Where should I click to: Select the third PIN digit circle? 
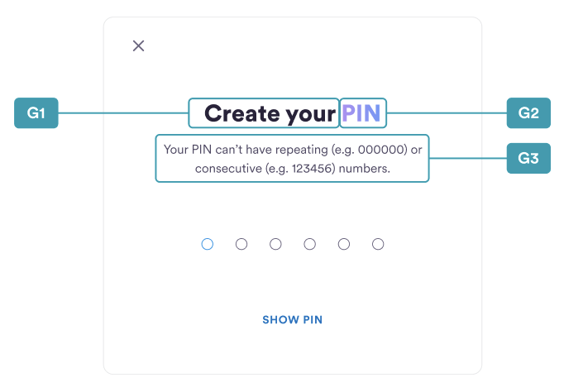[x=275, y=244]
